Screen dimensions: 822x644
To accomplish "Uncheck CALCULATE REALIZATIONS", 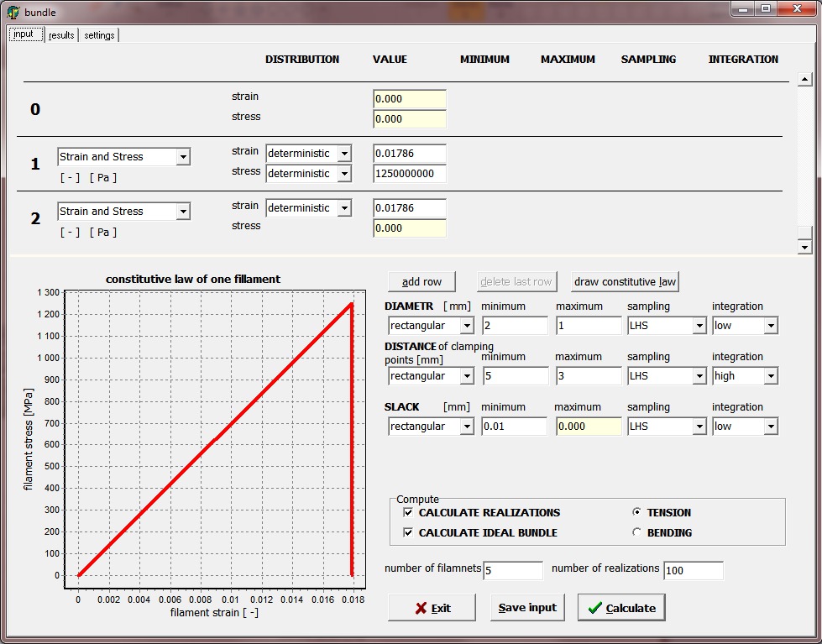I will coord(408,512).
